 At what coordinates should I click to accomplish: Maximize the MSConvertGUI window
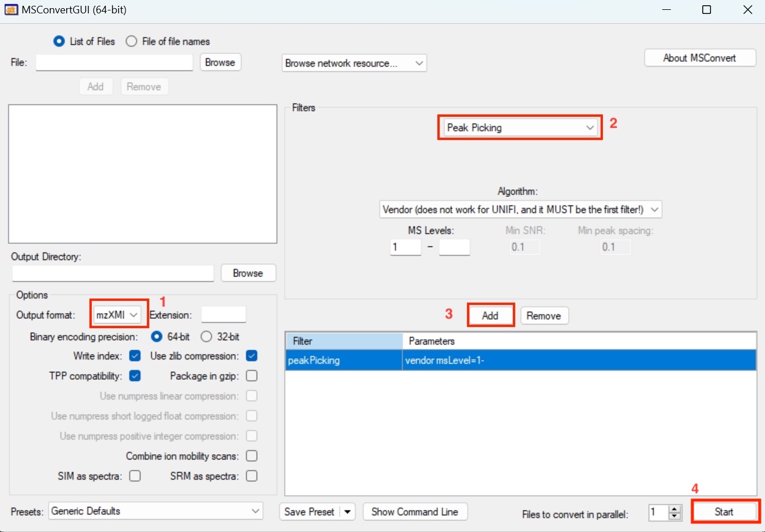(x=706, y=10)
